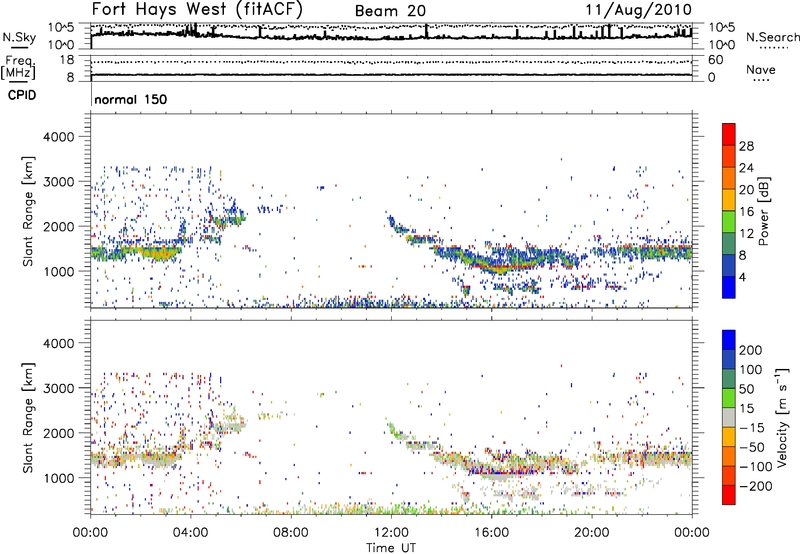Image resolution: width=800 pixels, height=554 pixels.
Task: Click Slant Range [km] label of velocity panel
Action: [x=28, y=418]
